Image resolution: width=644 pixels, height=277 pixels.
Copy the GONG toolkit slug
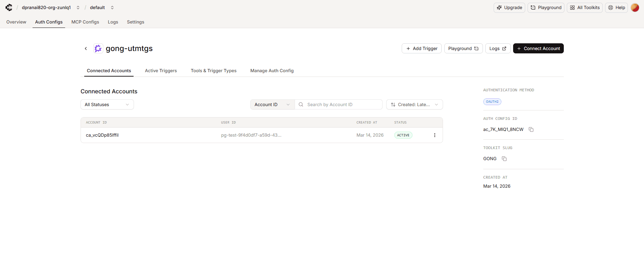(504, 159)
